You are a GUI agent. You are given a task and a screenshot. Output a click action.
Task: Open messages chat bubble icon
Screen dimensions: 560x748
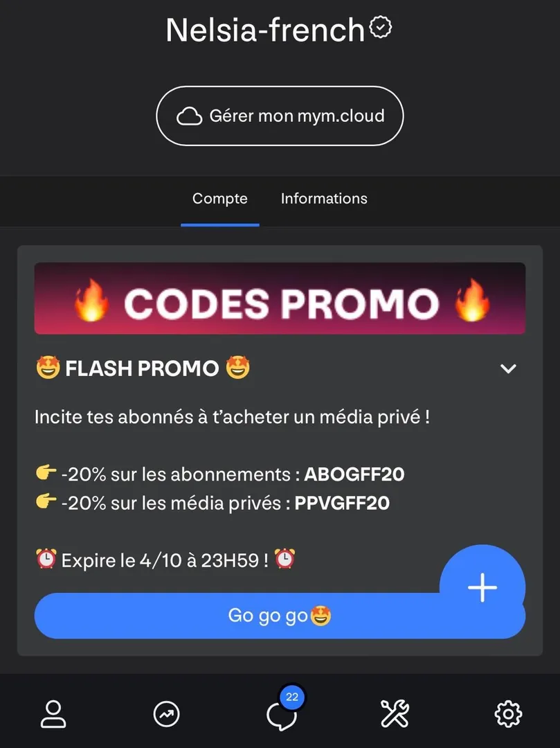click(x=281, y=715)
